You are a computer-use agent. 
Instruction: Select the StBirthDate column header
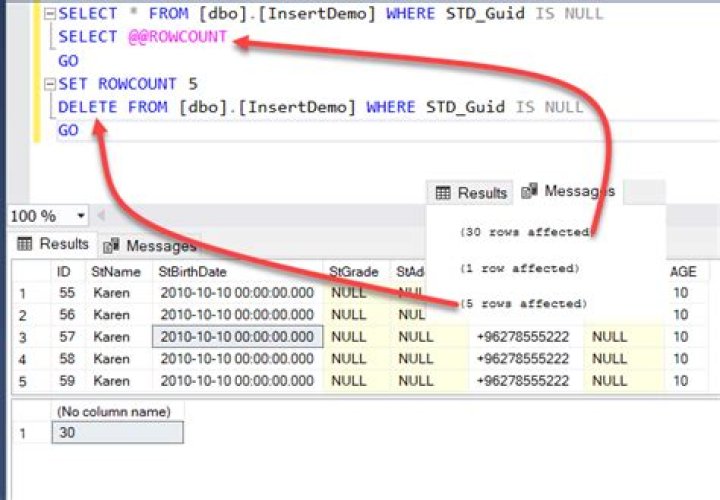coord(193,271)
